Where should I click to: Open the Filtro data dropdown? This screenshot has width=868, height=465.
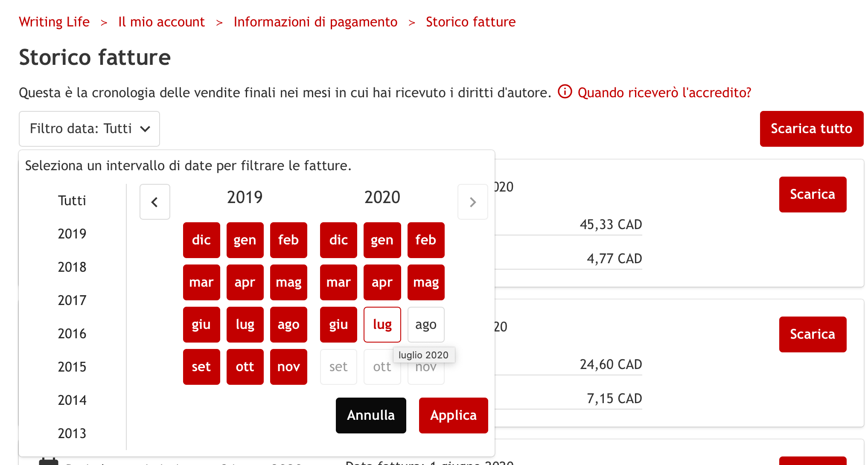89,129
